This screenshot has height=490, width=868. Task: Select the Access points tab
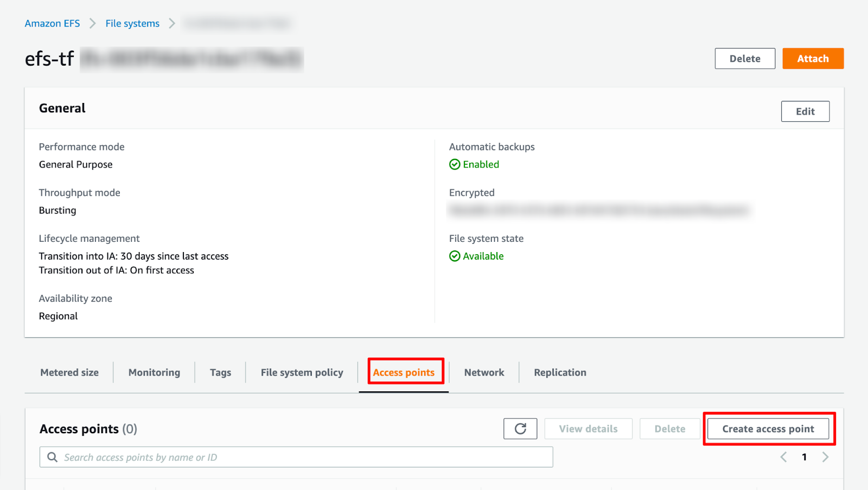404,372
